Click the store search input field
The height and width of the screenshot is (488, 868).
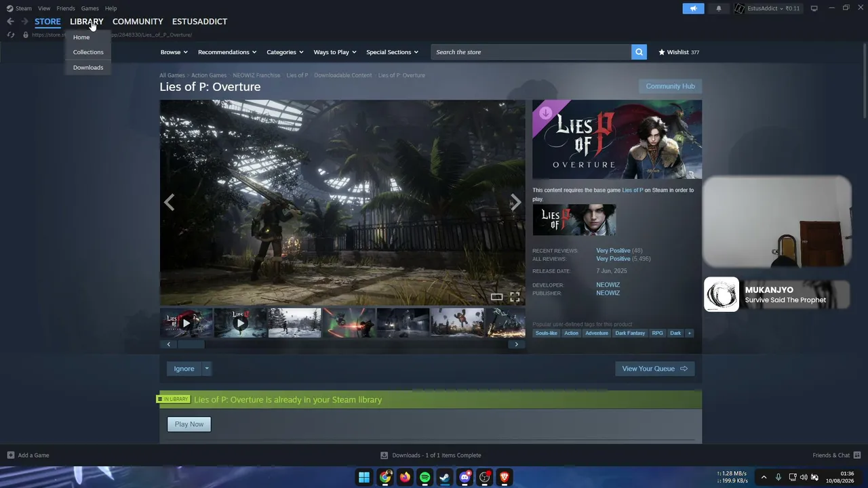tap(532, 52)
